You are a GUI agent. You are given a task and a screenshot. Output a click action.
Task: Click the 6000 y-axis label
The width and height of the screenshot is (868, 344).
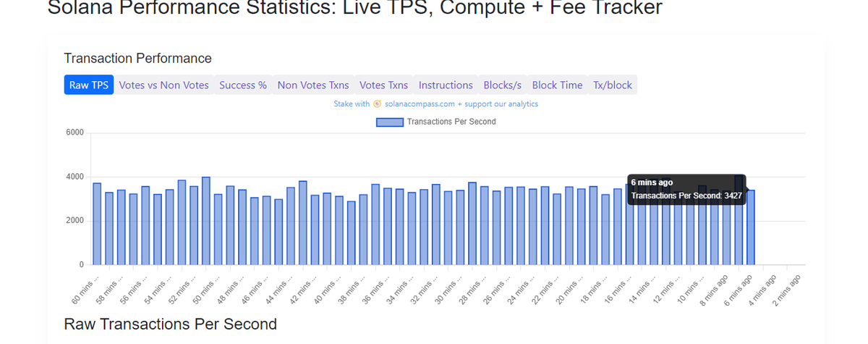(x=76, y=133)
